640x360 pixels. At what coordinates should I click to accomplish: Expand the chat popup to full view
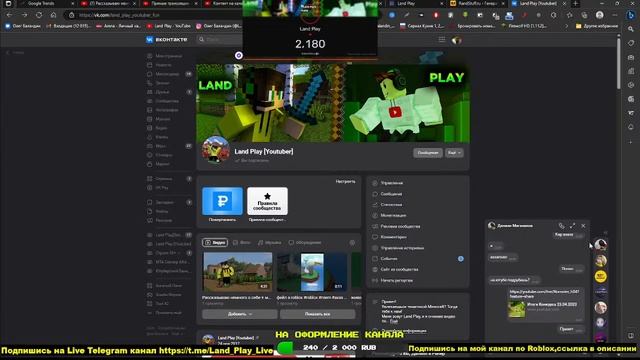pos(572,226)
